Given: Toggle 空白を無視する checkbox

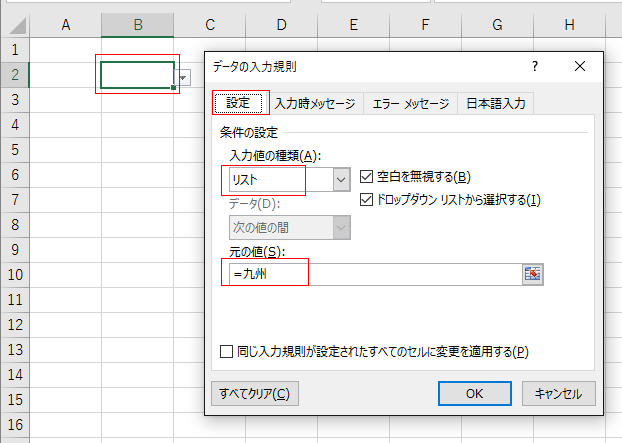Looking at the screenshot, I should (x=366, y=177).
